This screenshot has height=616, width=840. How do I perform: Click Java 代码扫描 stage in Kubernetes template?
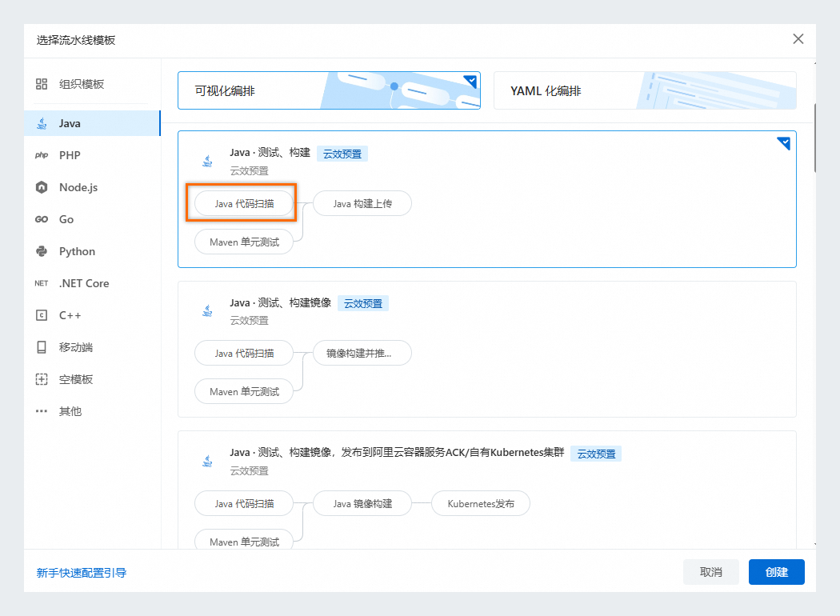pyautogui.click(x=244, y=503)
